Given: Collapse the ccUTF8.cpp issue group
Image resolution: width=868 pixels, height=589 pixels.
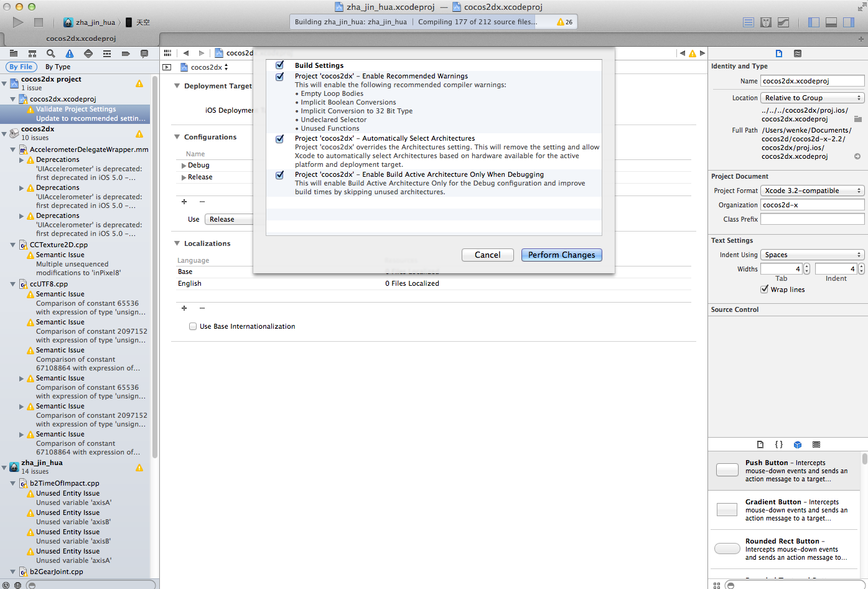Looking at the screenshot, I should coord(13,284).
